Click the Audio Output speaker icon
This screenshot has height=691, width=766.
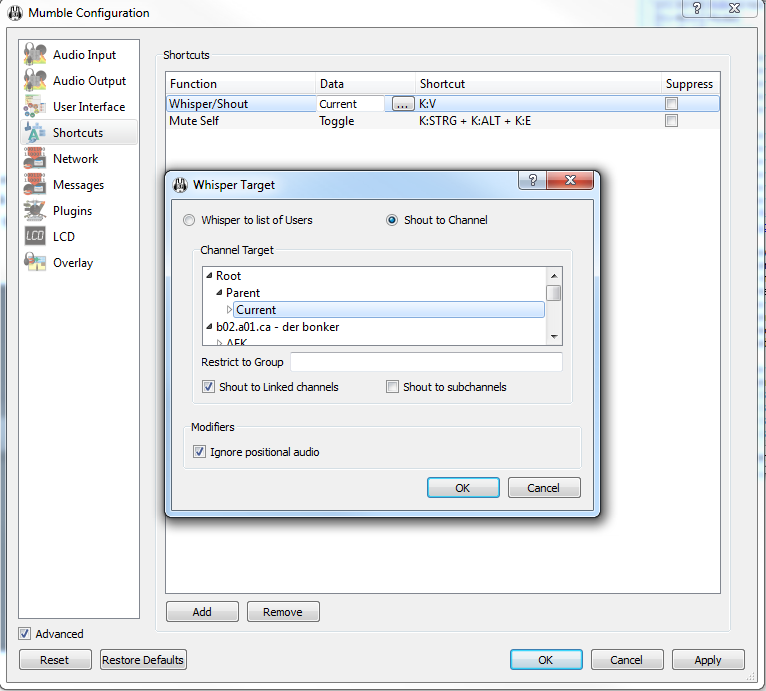click(35, 80)
